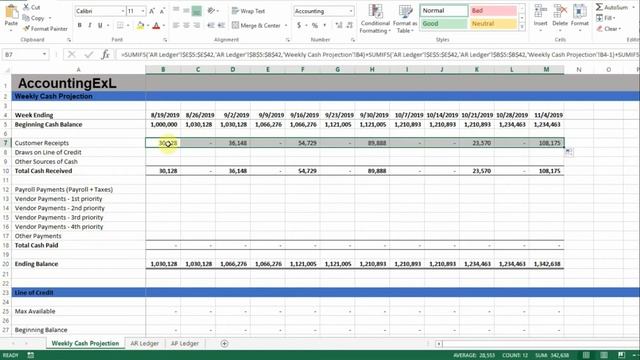Apply the yellow fill color
Viewport: 640px width, 360px height.
140,25
